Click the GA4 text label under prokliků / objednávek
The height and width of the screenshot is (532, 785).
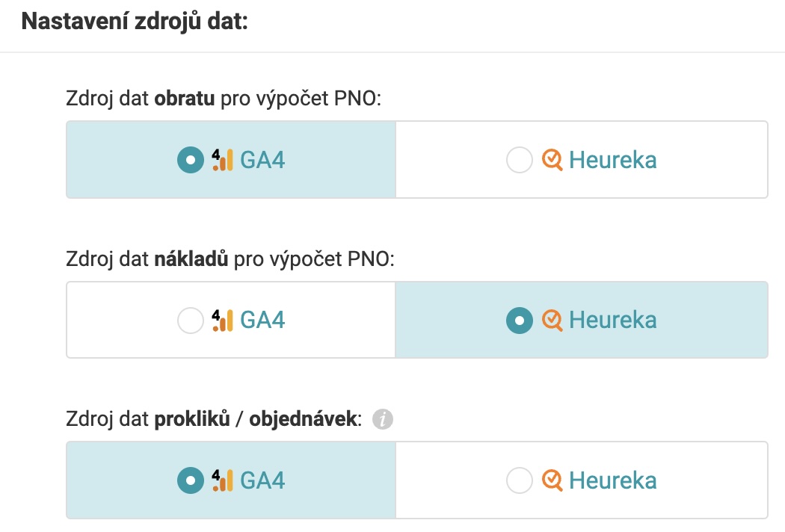[x=262, y=480]
